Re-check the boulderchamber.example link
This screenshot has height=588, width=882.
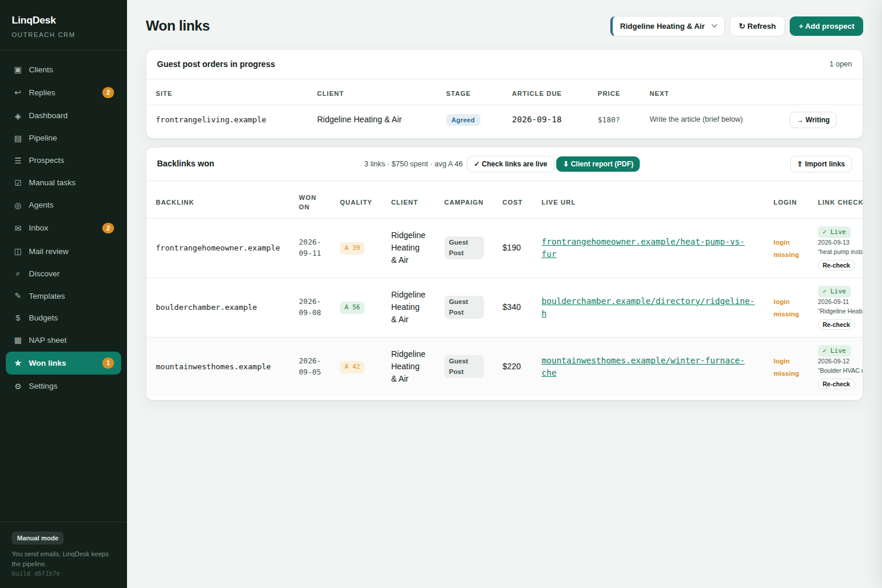[836, 325]
